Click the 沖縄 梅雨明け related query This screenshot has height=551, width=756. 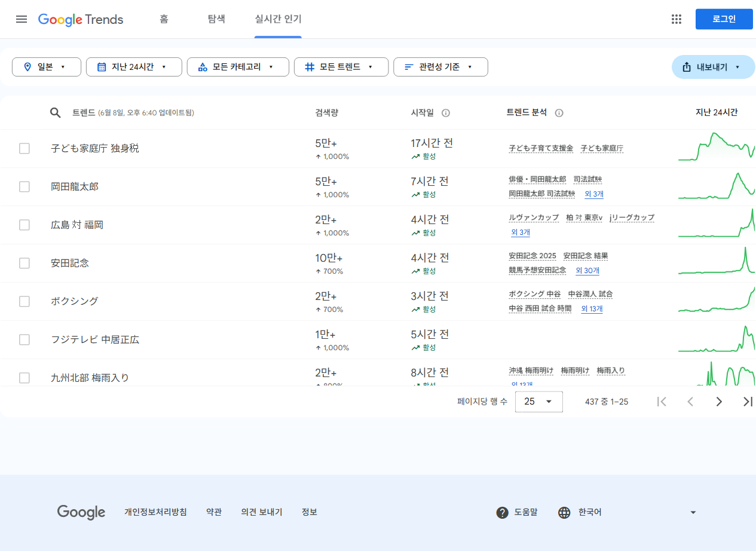pos(531,371)
